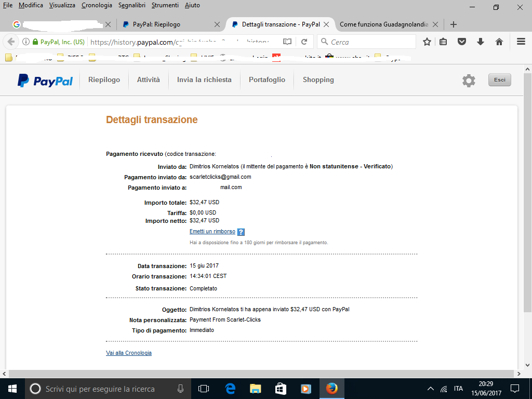This screenshot has height=399, width=532.
Task: Close the Come funziona Guadagnolandia tab
Action: coord(436,24)
